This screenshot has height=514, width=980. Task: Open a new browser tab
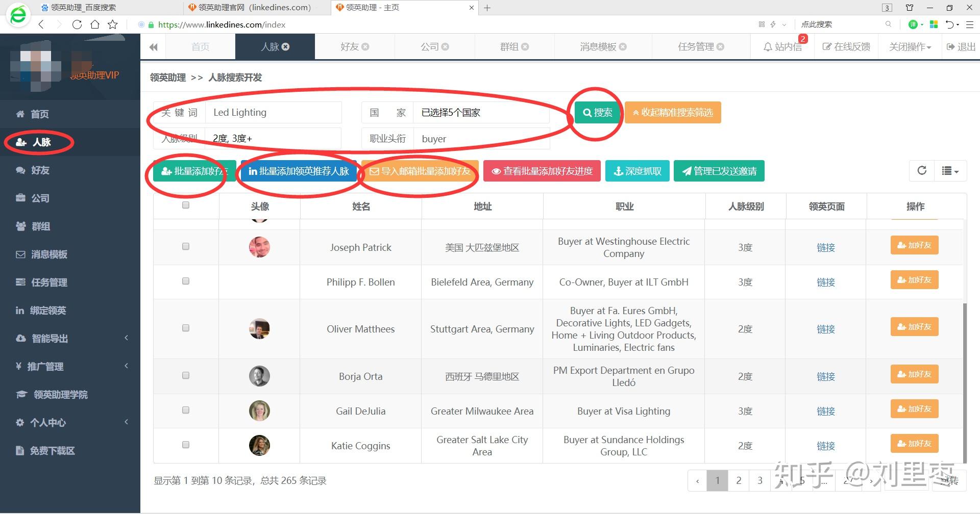pyautogui.click(x=487, y=8)
